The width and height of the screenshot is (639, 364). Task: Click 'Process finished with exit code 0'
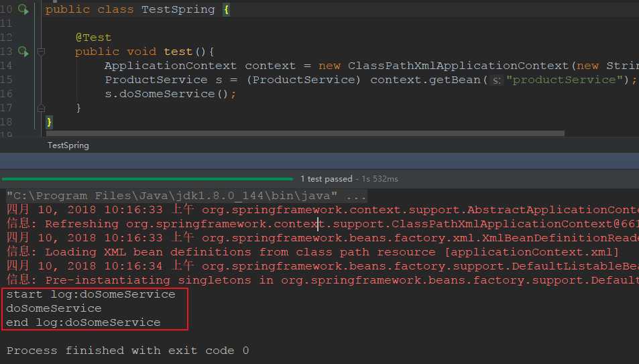pyautogui.click(x=127, y=351)
